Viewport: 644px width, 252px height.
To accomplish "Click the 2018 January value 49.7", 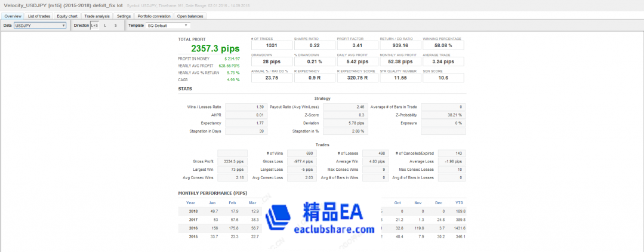I will click(214, 211).
